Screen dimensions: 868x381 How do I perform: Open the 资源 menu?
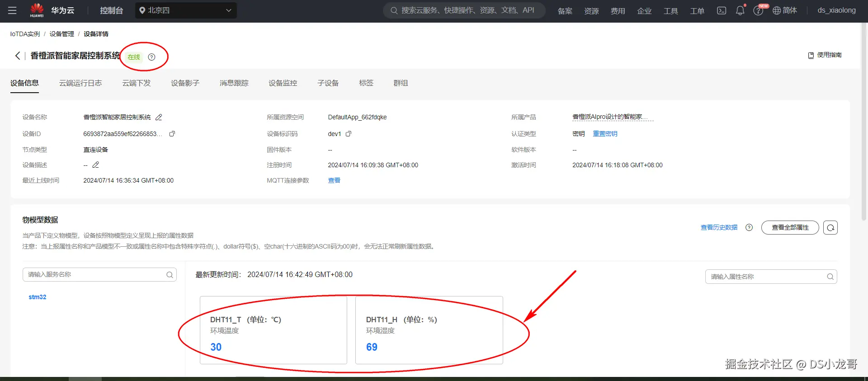coord(591,11)
